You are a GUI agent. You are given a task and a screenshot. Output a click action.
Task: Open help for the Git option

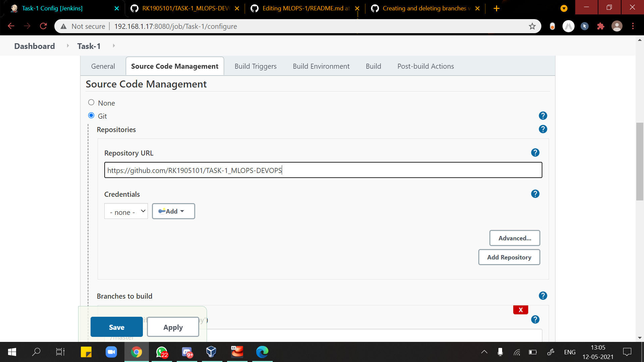543,116
